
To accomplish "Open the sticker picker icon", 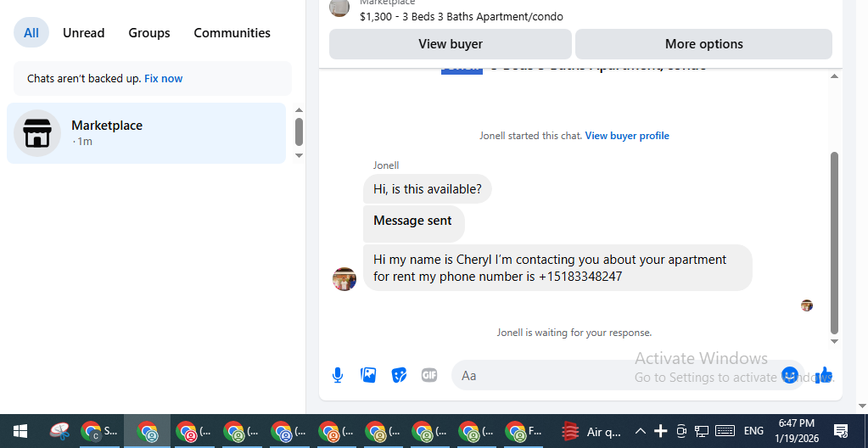I will coord(399,376).
